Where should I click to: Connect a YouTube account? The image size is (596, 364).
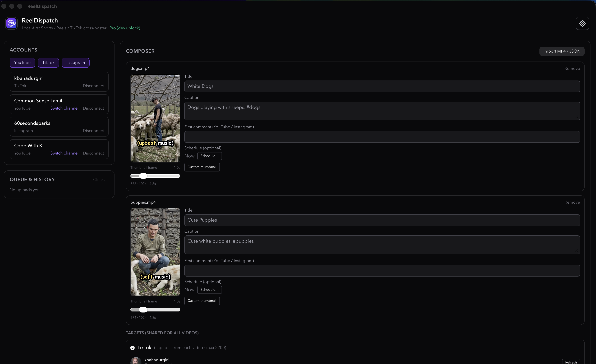(22, 63)
